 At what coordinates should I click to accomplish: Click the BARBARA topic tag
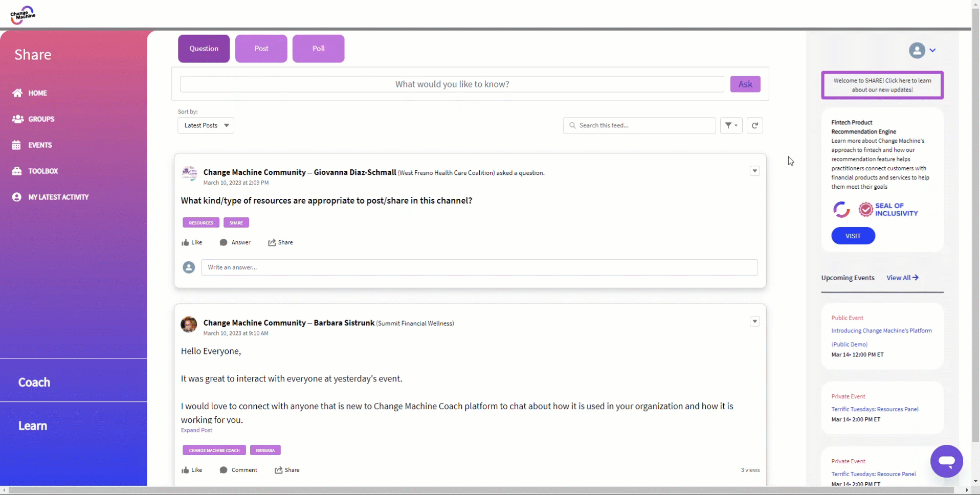point(265,451)
